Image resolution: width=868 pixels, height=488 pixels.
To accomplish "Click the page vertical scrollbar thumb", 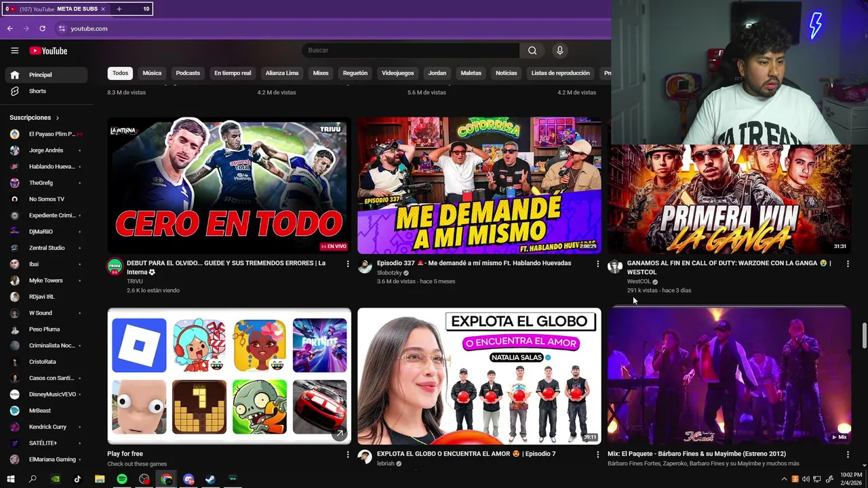I will click(864, 336).
